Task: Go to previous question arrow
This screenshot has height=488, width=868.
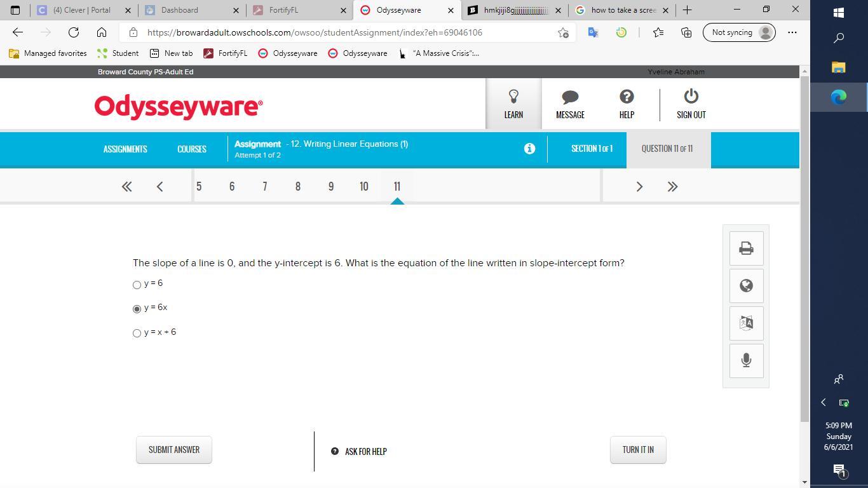Action: point(159,186)
